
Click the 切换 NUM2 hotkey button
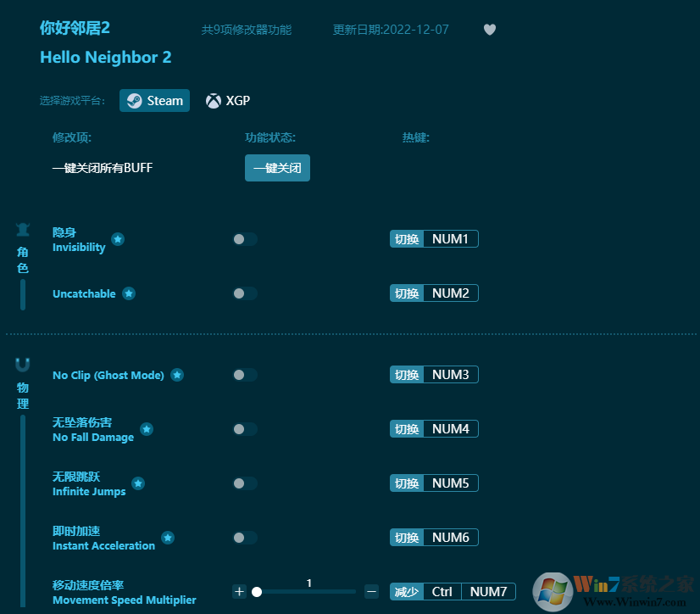[434, 293]
